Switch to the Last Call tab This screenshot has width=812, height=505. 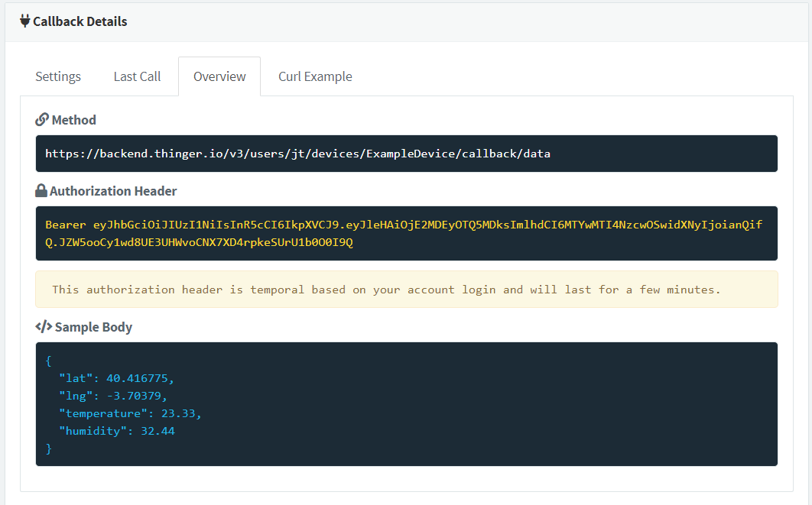pyautogui.click(x=137, y=76)
